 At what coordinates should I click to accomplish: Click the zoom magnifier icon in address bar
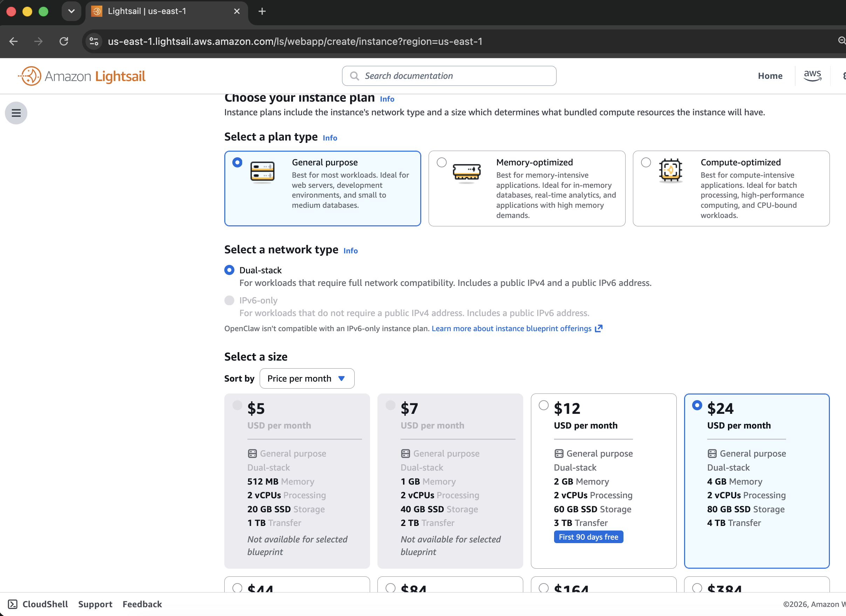[x=842, y=41]
